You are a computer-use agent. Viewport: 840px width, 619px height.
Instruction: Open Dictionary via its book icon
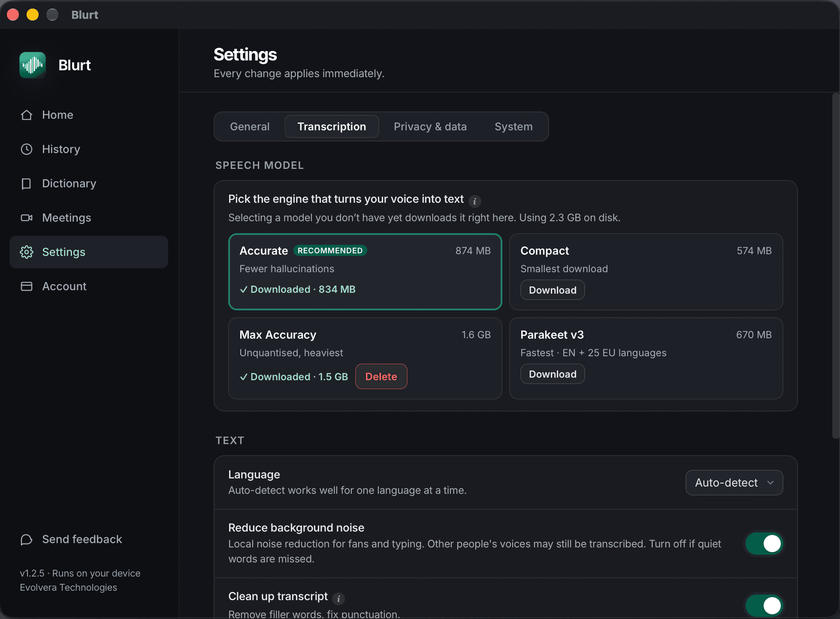(x=27, y=183)
